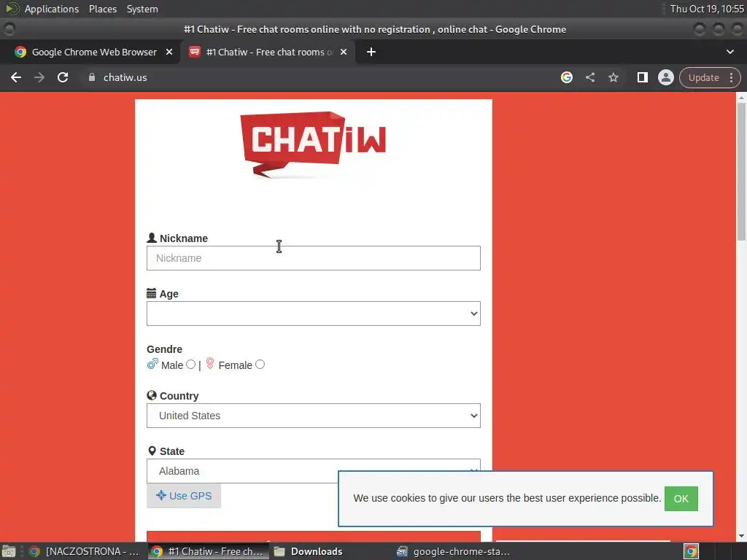Open the Applications menu
This screenshot has height=560, width=747.
click(x=52, y=9)
